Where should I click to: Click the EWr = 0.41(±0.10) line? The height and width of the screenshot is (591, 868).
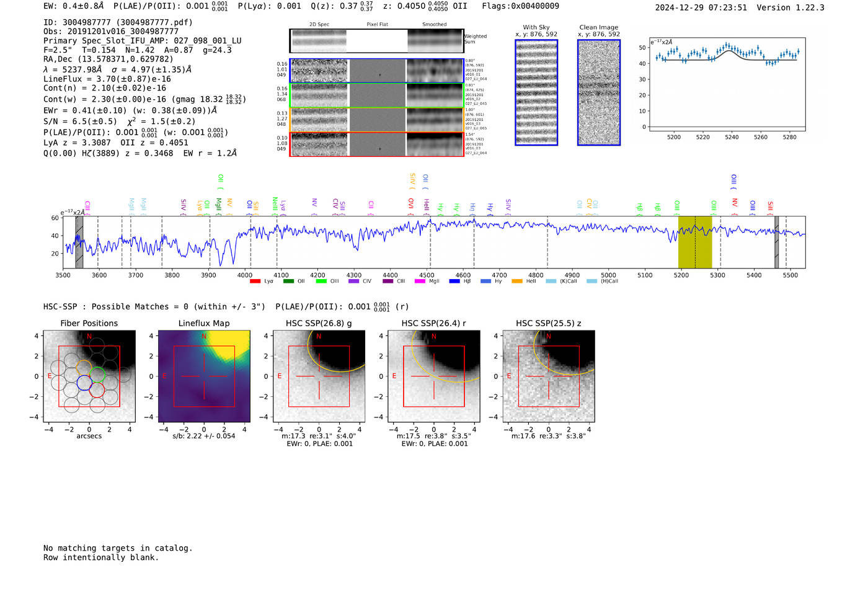click(x=130, y=110)
